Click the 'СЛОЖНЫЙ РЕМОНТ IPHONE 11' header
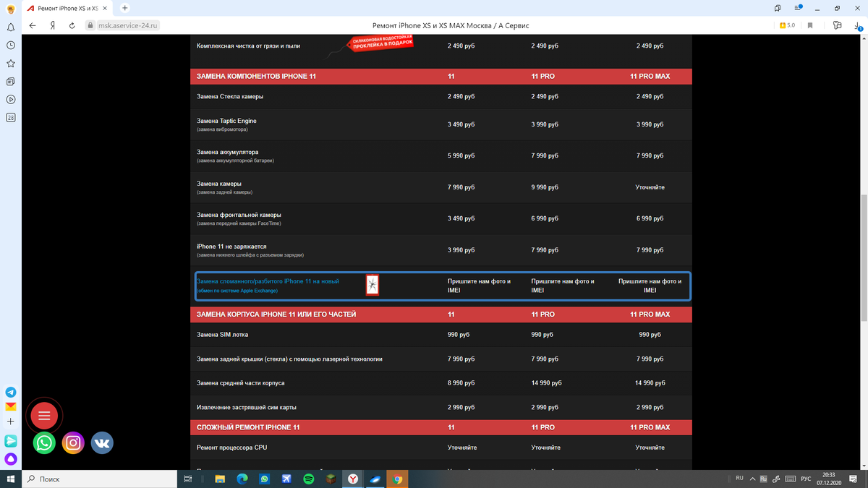 248,427
